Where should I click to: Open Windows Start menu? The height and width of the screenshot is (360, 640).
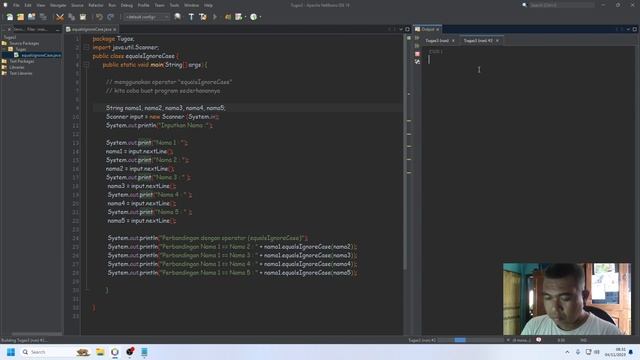(11, 352)
